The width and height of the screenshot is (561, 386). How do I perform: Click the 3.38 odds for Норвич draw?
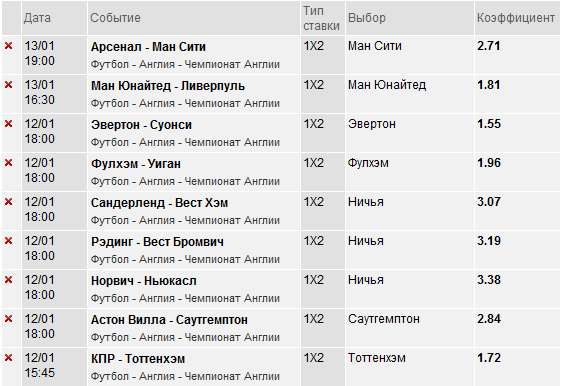pyautogui.click(x=489, y=280)
